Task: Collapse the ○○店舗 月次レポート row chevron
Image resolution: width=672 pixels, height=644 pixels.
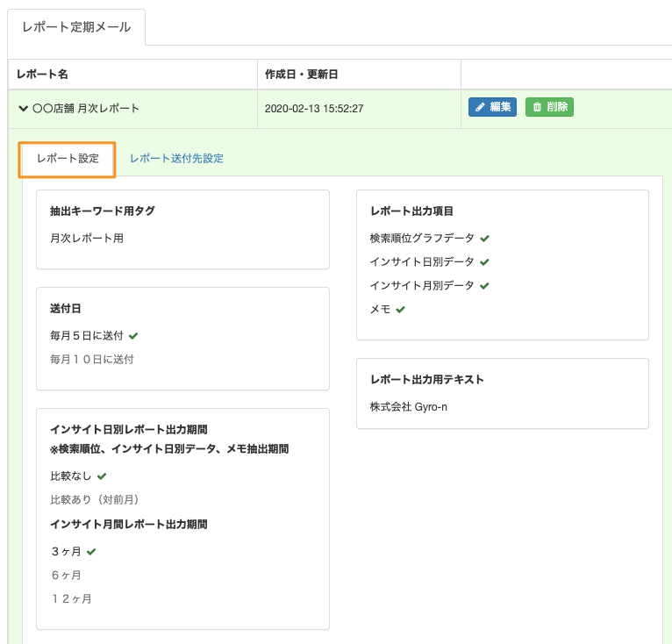Action: click(23, 109)
